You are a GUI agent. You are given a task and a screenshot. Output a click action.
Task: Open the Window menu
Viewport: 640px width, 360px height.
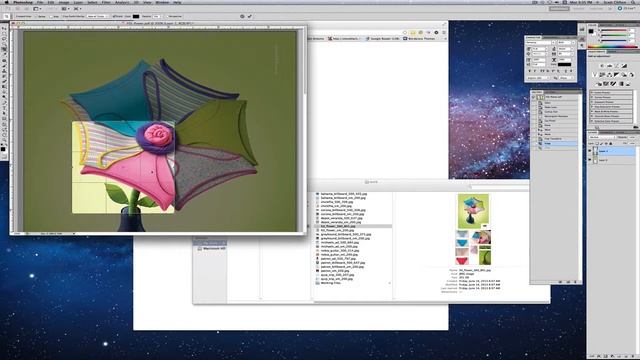[x=162, y=2]
